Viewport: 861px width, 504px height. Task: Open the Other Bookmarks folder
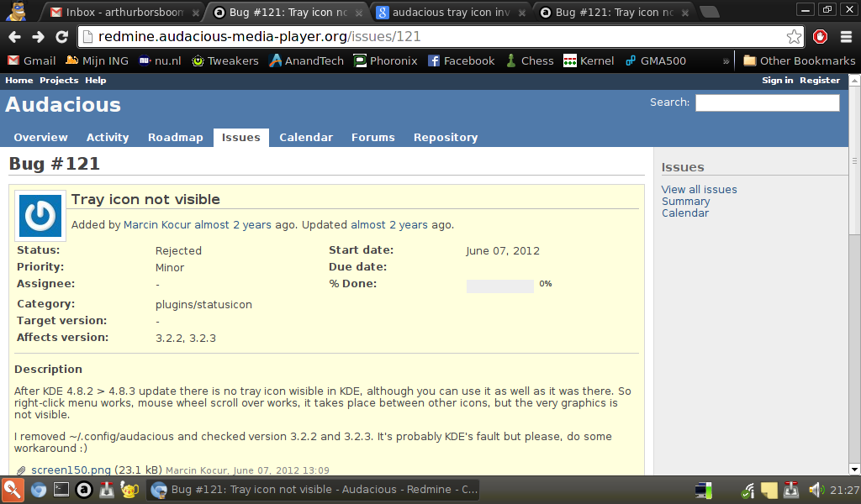pos(799,60)
